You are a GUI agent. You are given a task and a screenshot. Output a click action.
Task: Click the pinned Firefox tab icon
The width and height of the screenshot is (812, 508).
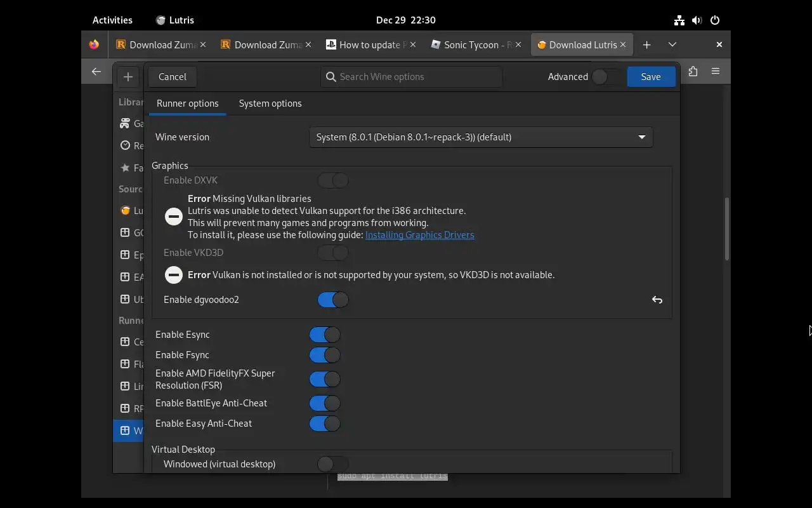click(94, 44)
